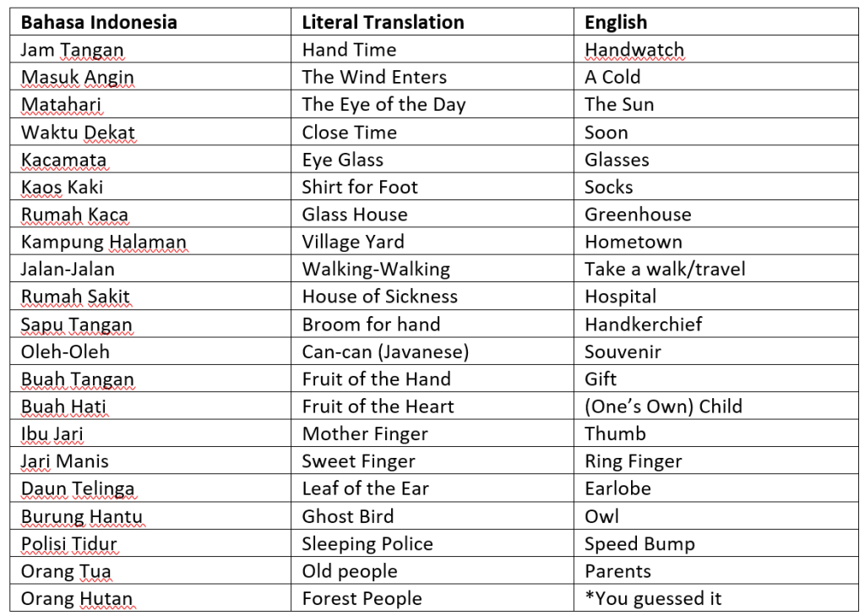The image size is (865, 616).
Task: Click the word "Soon" in the English column
Action: pyautogui.click(x=606, y=132)
